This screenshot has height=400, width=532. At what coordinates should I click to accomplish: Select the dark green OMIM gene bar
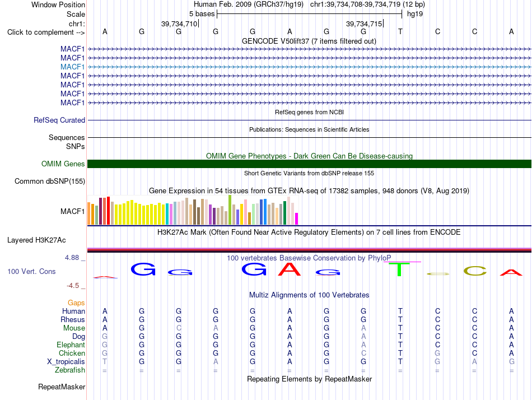click(x=309, y=164)
